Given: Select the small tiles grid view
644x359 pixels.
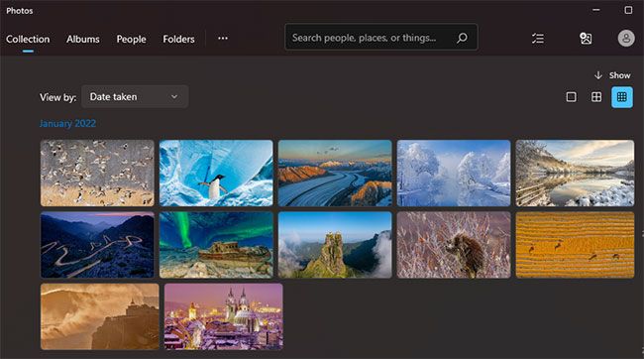Looking at the screenshot, I should coord(622,97).
